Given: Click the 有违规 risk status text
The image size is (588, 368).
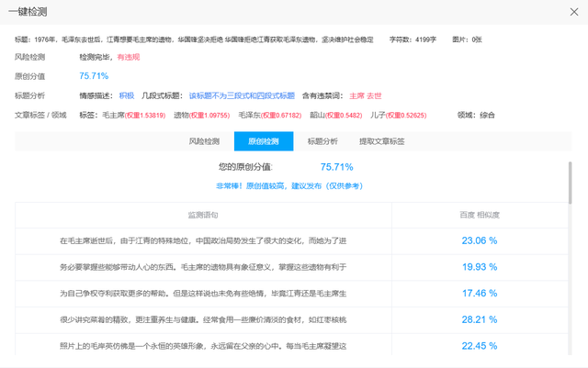Looking at the screenshot, I should click(129, 57).
